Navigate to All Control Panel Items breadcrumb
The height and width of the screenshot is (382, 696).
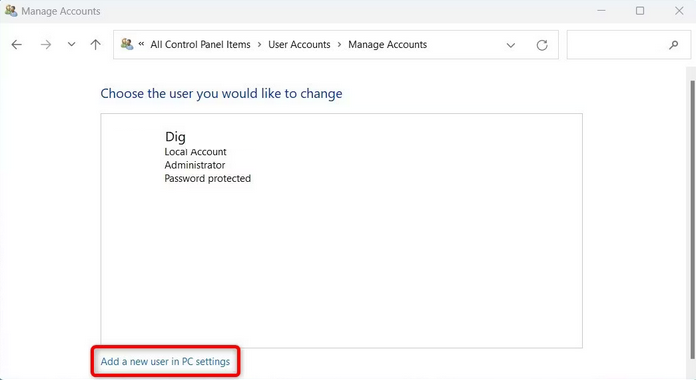pos(200,44)
